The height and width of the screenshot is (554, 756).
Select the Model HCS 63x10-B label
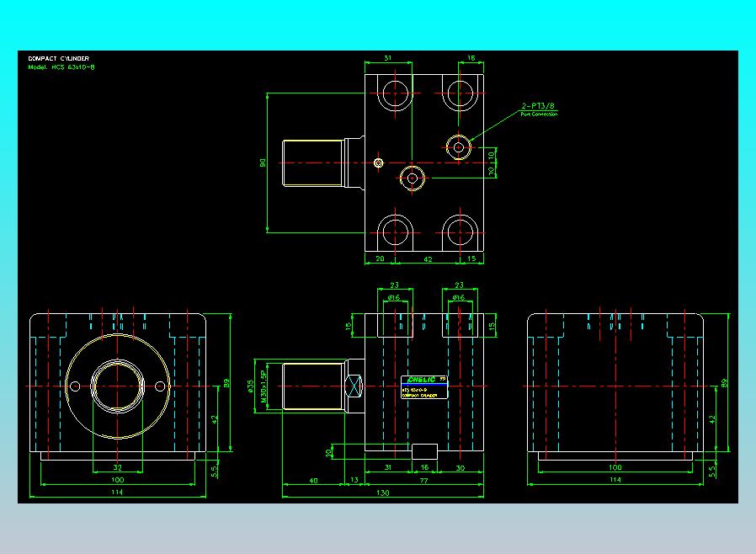coord(61,67)
